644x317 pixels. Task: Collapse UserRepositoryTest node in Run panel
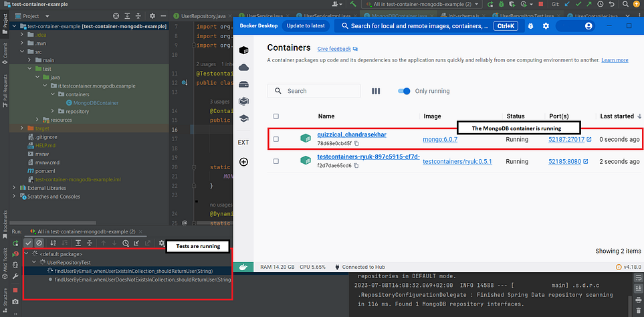33,262
